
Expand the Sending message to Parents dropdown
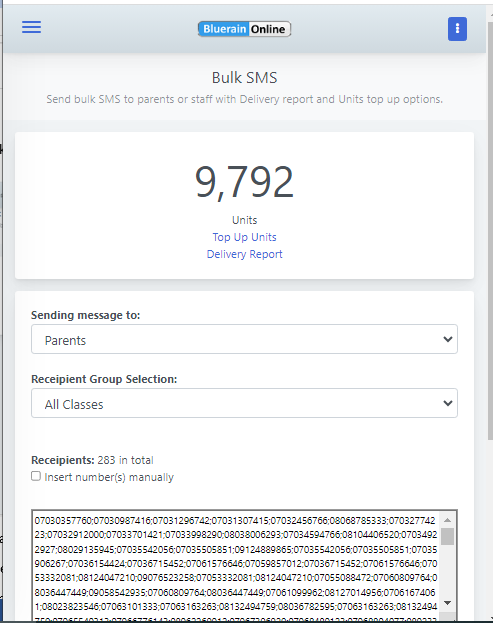[x=244, y=339]
